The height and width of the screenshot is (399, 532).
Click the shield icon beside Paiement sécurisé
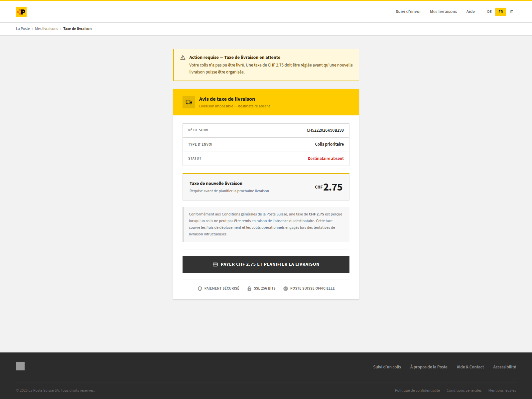coord(200,289)
